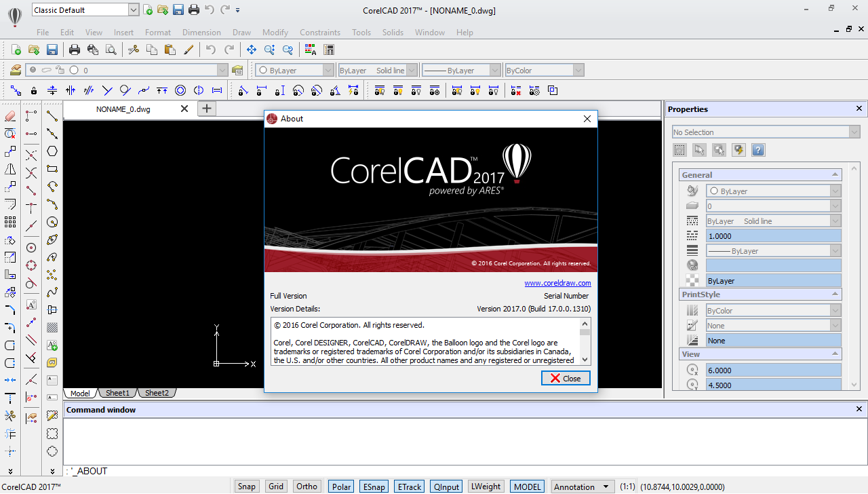Click the Print icon in standard toolbar
Viewport: 868px width, 494px height.
(75, 50)
